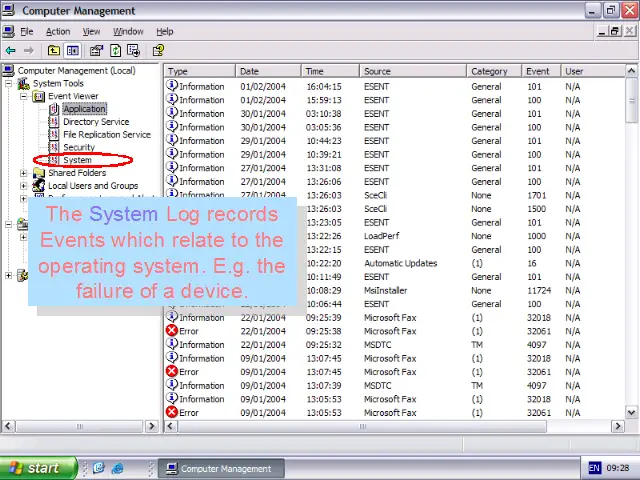Click event ID 11724 cell
640x480 pixels.
point(539,291)
